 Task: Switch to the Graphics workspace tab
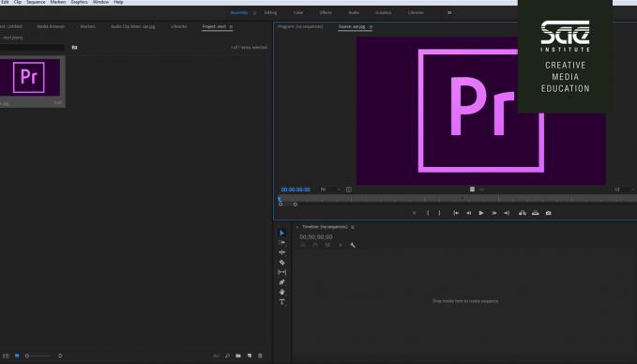click(383, 12)
